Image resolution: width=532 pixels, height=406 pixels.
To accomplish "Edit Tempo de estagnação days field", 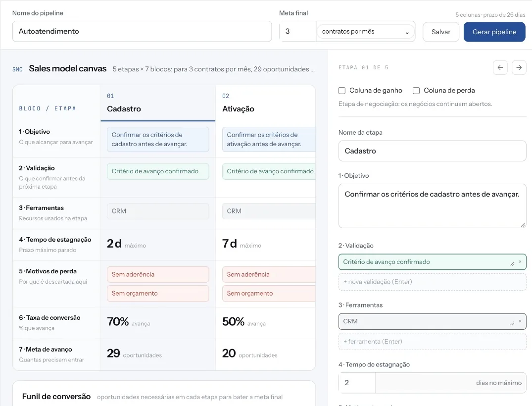I will [357, 383].
